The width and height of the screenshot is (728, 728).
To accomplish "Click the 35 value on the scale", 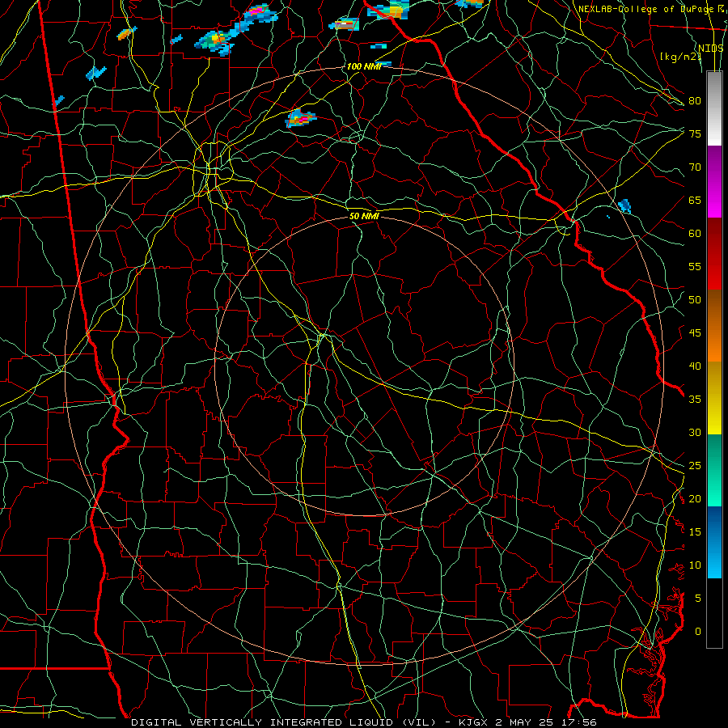I will point(695,400).
